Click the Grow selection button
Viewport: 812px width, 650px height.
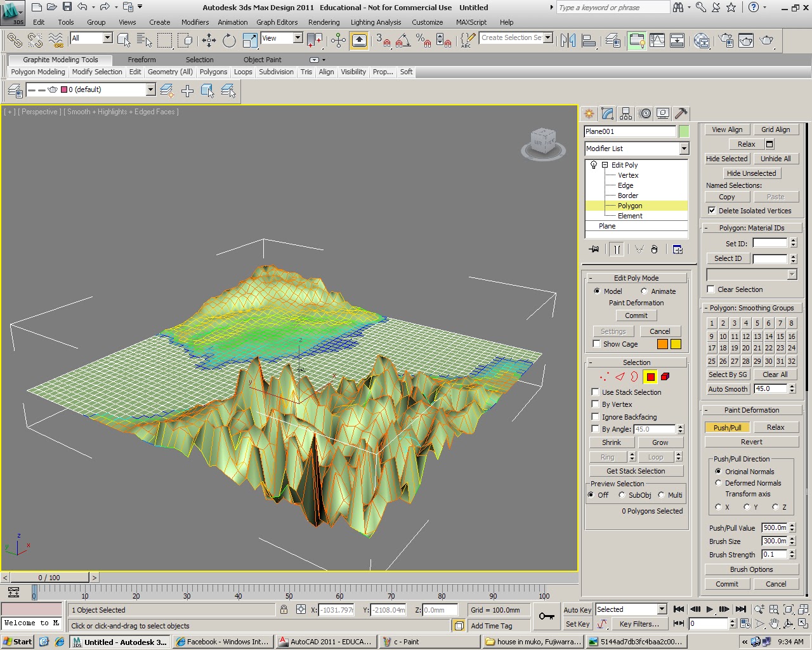click(660, 442)
